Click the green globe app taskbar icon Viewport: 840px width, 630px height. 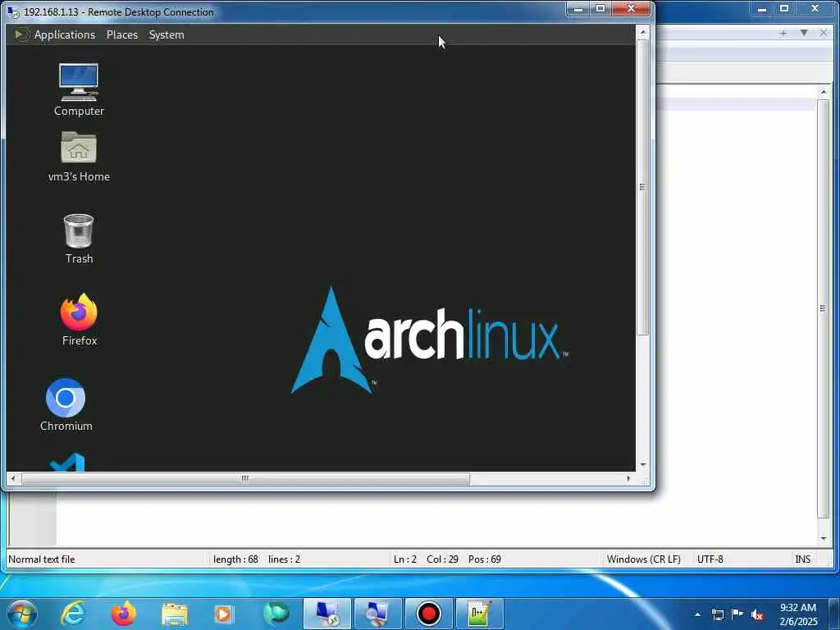[x=276, y=614]
